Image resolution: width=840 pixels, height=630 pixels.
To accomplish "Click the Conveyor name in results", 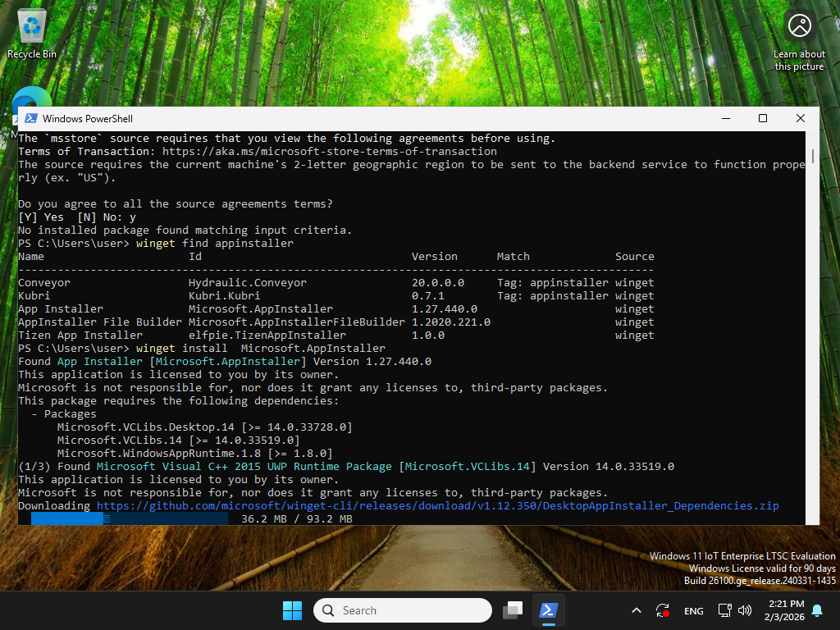I will pyautogui.click(x=44, y=282).
